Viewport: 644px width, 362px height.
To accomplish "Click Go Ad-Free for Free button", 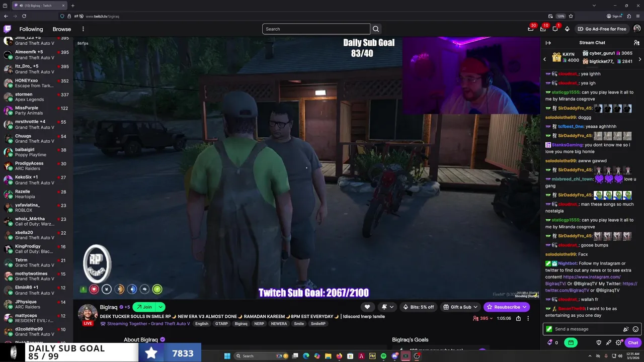I will 602,29.
